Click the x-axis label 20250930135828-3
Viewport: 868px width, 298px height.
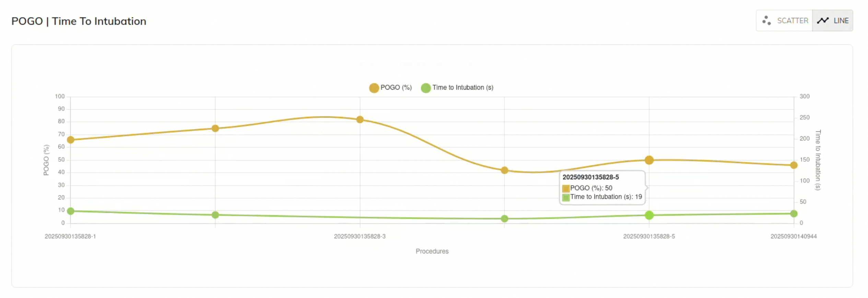360,237
